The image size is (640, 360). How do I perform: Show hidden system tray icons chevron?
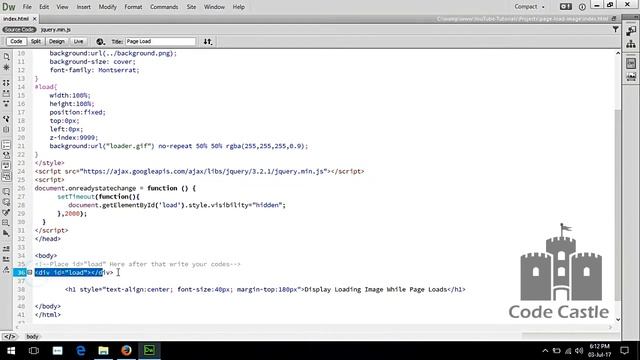pyautogui.click(x=545, y=351)
